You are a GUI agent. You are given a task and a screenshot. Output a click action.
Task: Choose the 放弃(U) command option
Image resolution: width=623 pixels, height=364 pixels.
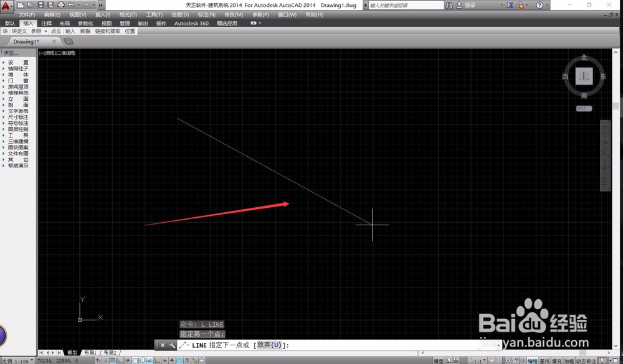point(269,345)
